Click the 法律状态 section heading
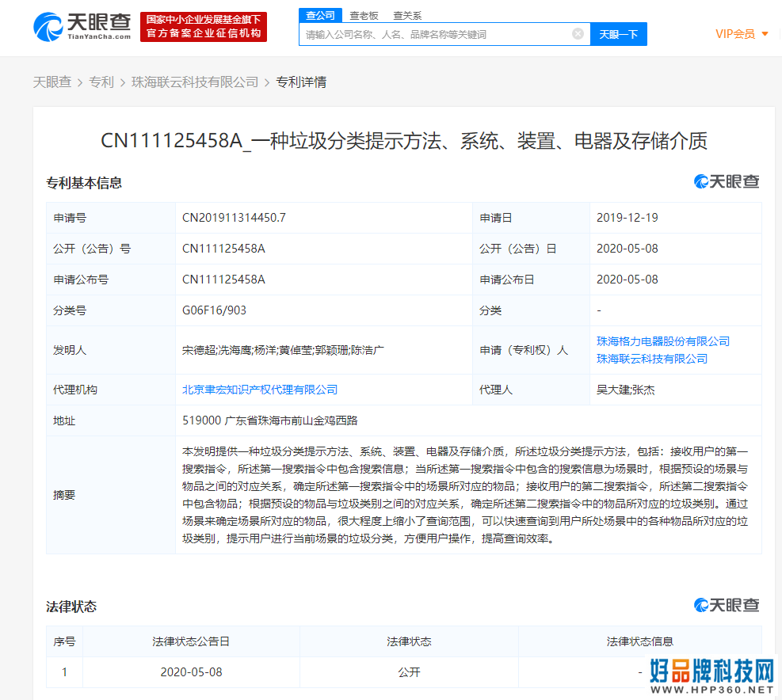The height and width of the screenshot is (700, 782). tap(71, 607)
